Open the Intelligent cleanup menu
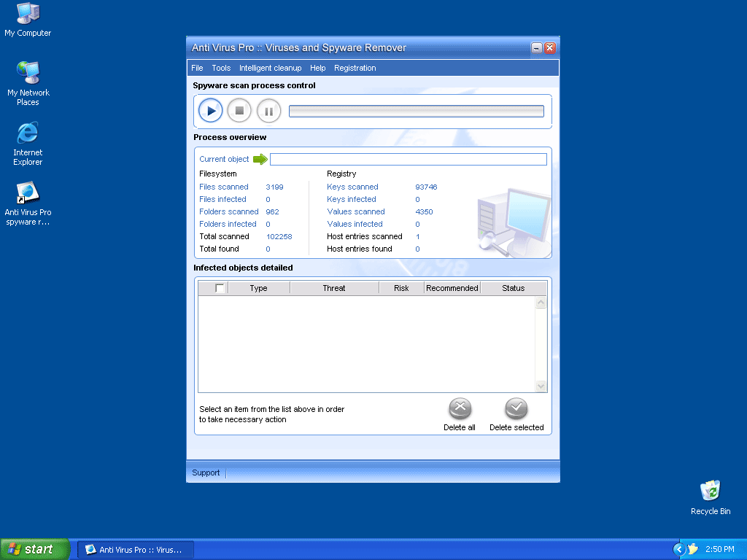The image size is (747, 560). pyautogui.click(x=270, y=68)
